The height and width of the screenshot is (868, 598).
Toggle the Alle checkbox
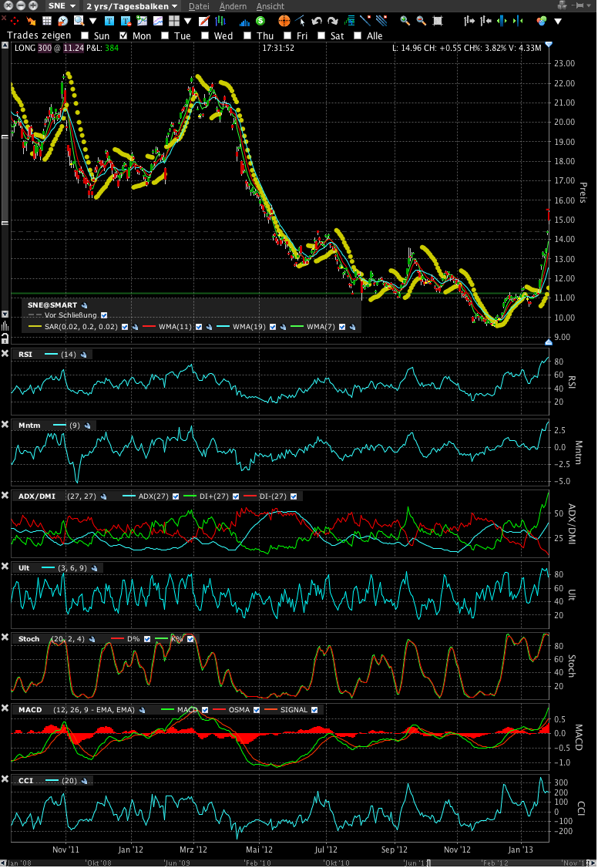point(358,35)
